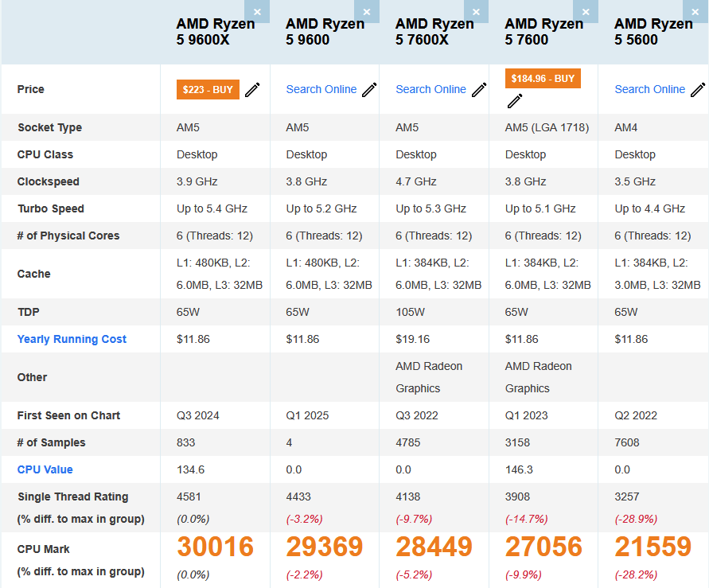
Task: Remove Ryzen 5 7600X from the comparison
Action: pos(476,12)
